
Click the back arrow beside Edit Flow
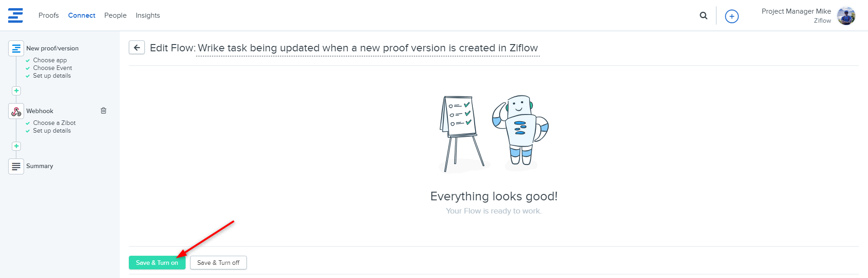137,48
